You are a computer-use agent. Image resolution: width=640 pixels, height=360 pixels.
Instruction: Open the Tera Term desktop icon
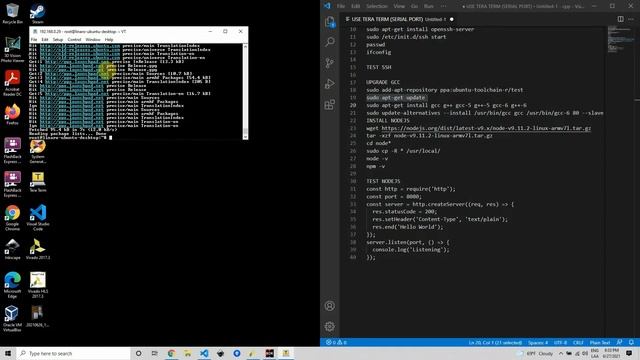[x=38, y=182]
